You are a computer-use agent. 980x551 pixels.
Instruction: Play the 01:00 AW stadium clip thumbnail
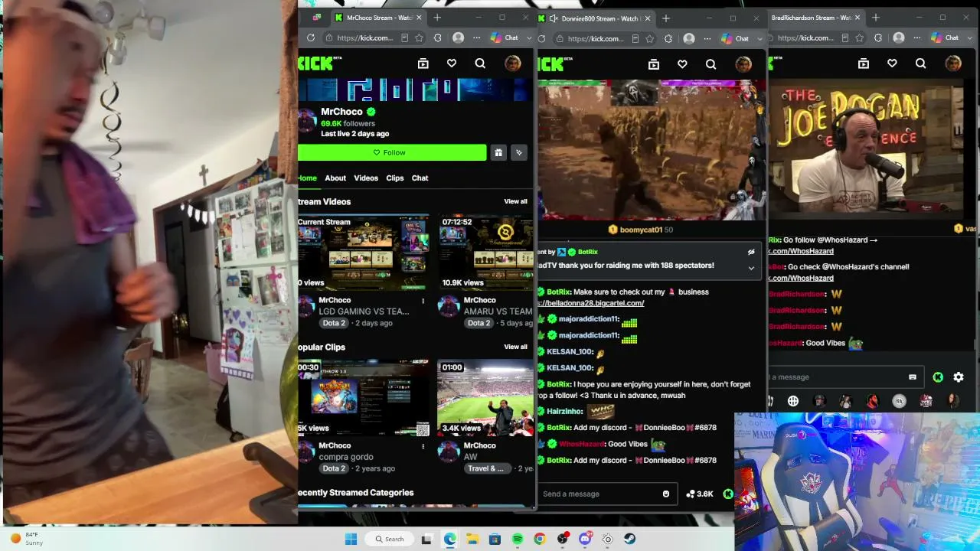pyautogui.click(x=486, y=398)
